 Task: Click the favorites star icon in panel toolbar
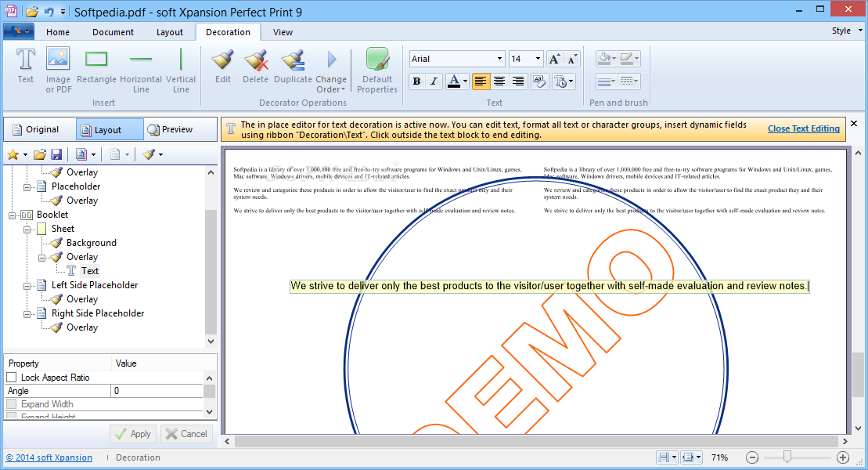tap(13, 154)
